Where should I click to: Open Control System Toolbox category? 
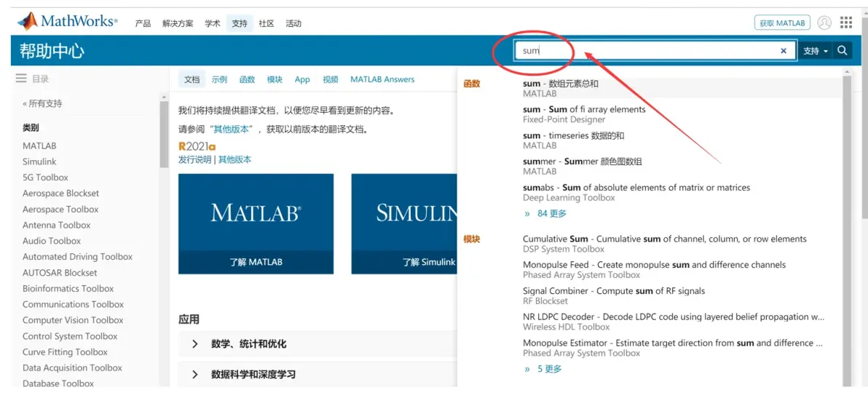tap(70, 336)
